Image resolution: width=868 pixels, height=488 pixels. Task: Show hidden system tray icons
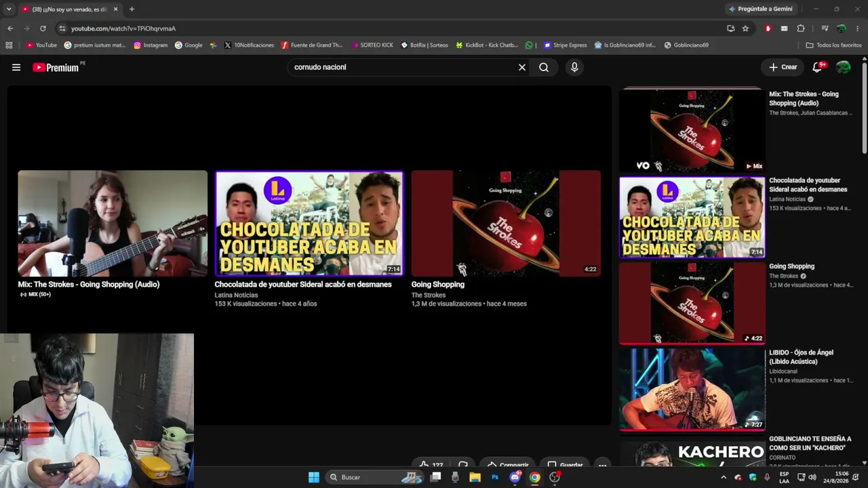pos(724,477)
